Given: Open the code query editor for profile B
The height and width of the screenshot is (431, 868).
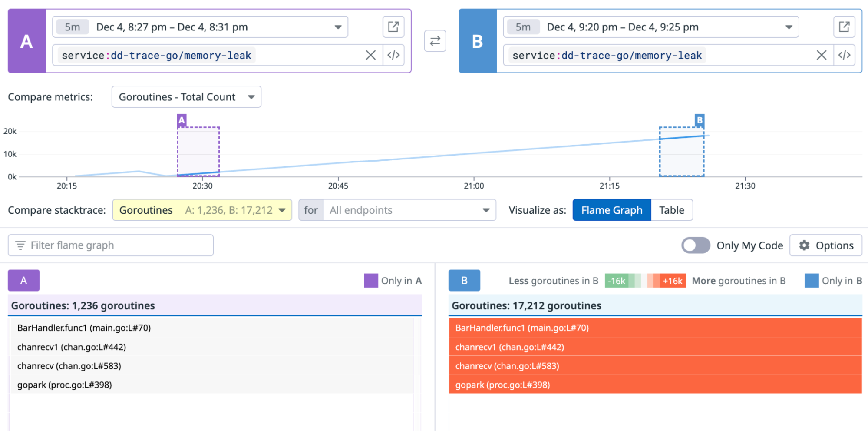Looking at the screenshot, I should point(844,55).
